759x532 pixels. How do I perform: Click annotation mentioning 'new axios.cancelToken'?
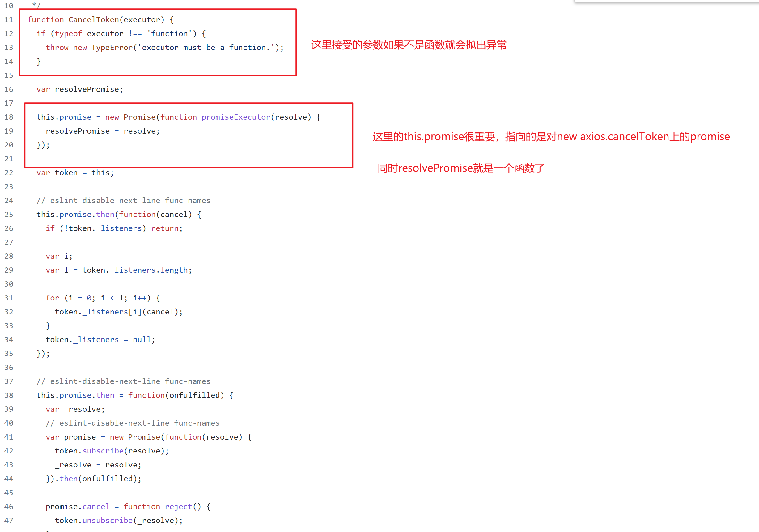click(x=551, y=137)
